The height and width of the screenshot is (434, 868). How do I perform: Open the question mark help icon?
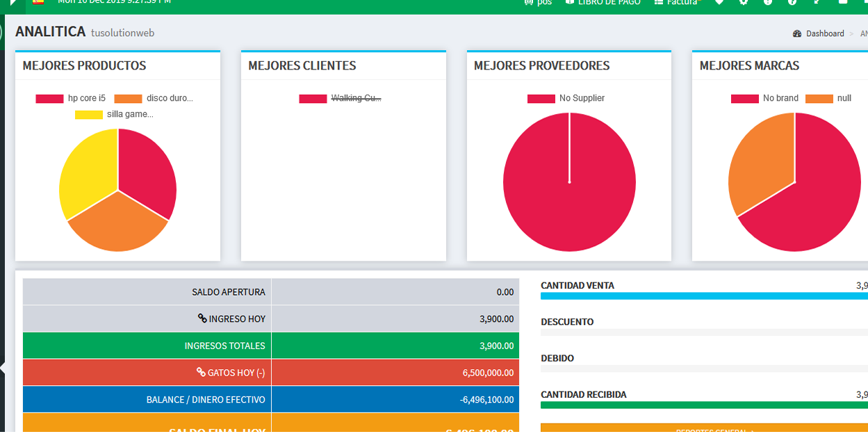[792, 3]
